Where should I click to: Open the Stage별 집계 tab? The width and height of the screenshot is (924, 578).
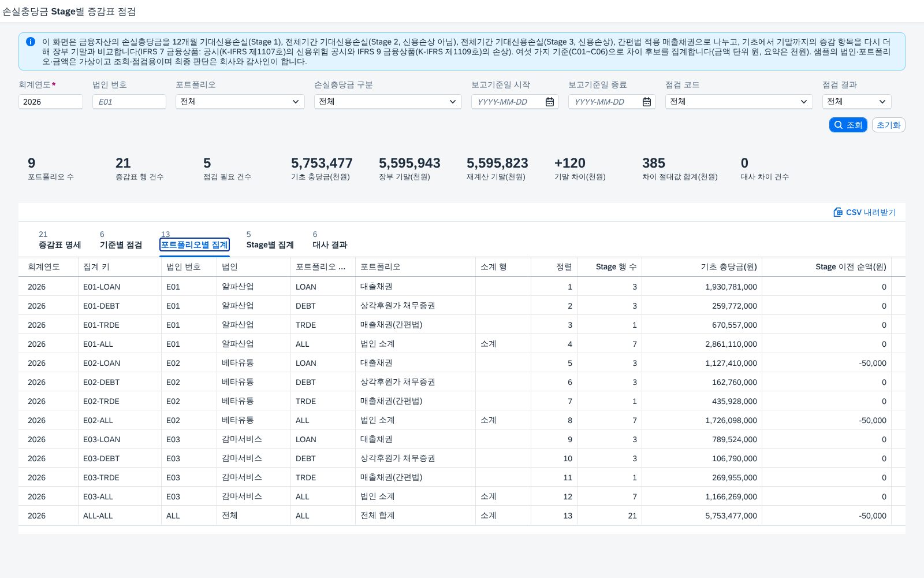coord(270,244)
